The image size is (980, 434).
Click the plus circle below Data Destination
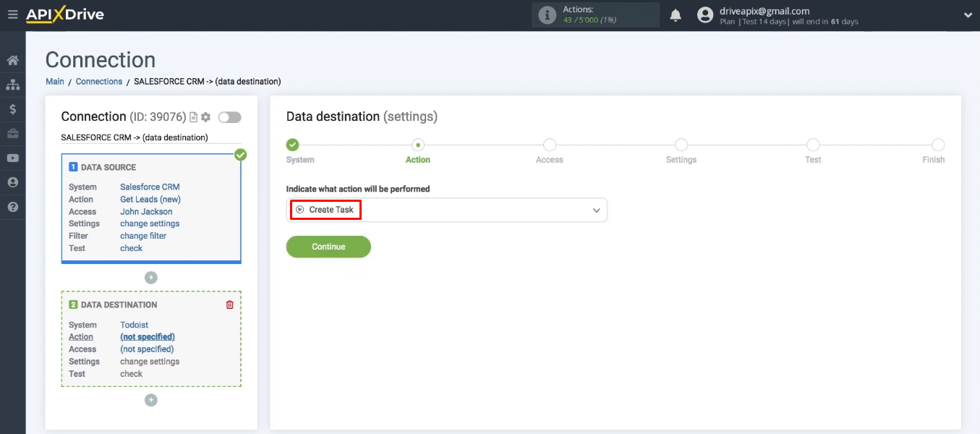(x=150, y=399)
